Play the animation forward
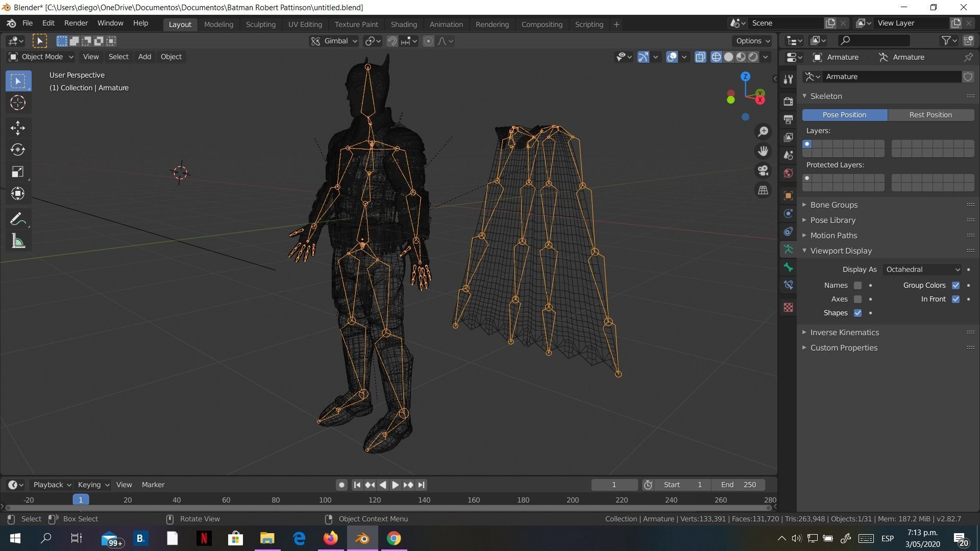The height and width of the screenshot is (551, 980). pos(396,485)
